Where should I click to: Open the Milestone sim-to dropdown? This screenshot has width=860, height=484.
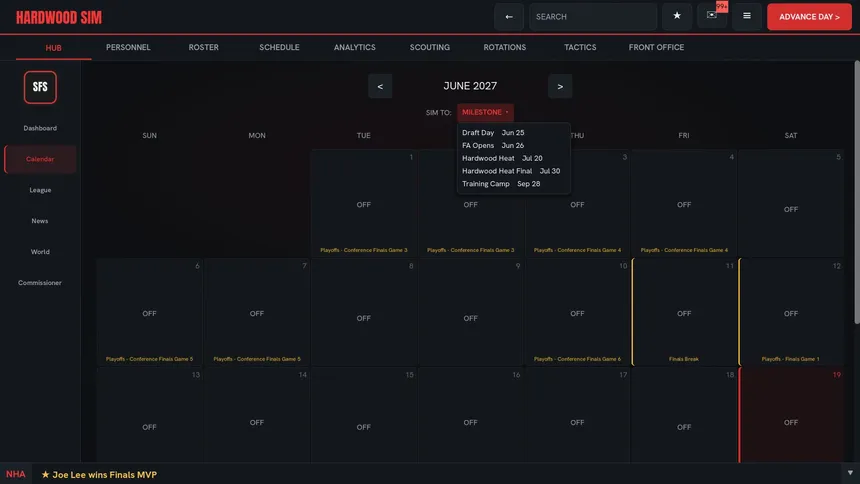[485, 112]
